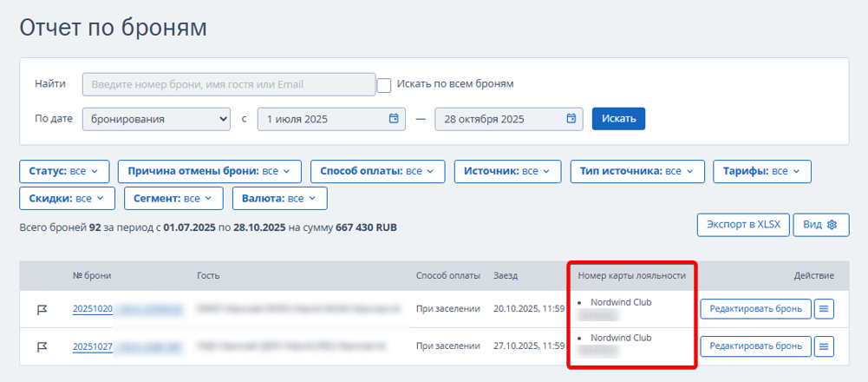Screen dimensions: 868x382
Task: Expand the Валюта filter dropdown
Action: 279,199
